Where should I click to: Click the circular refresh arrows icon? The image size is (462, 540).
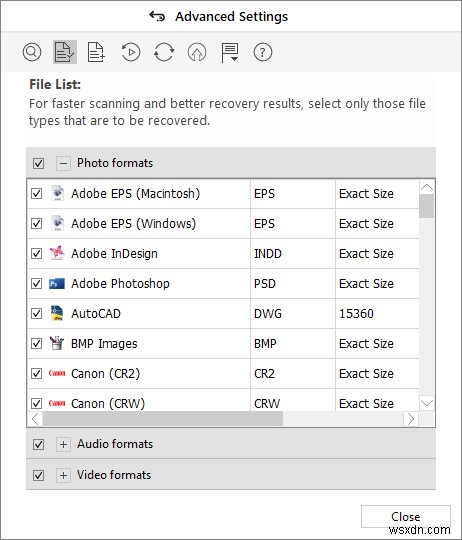(x=164, y=52)
